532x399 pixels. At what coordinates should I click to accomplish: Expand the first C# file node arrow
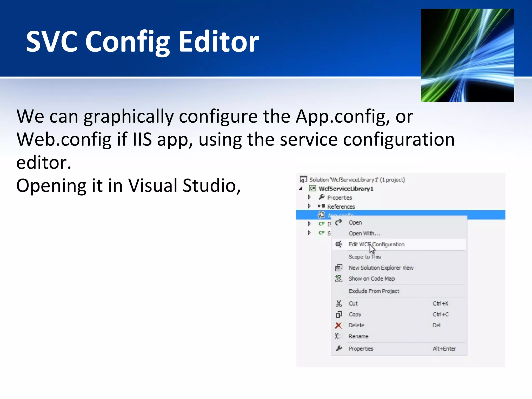[x=309, y=224]
